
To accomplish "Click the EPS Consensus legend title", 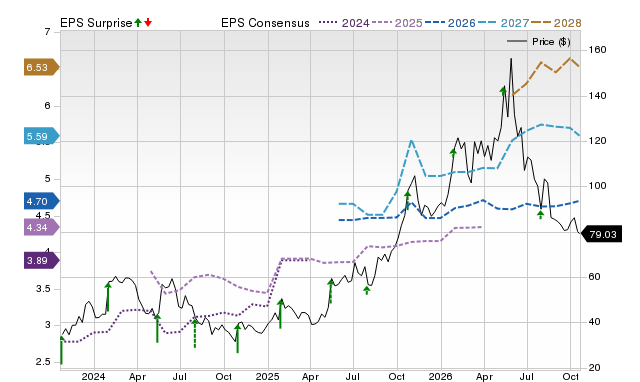I will [265, 23].
